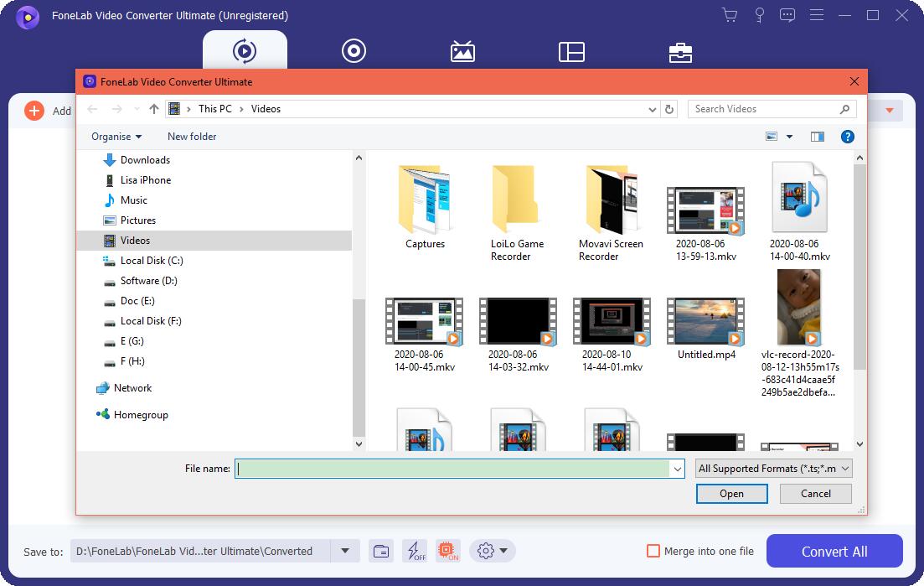Click the blue Help icon
This screenshot has height=586, width=924.
[848, 137]
